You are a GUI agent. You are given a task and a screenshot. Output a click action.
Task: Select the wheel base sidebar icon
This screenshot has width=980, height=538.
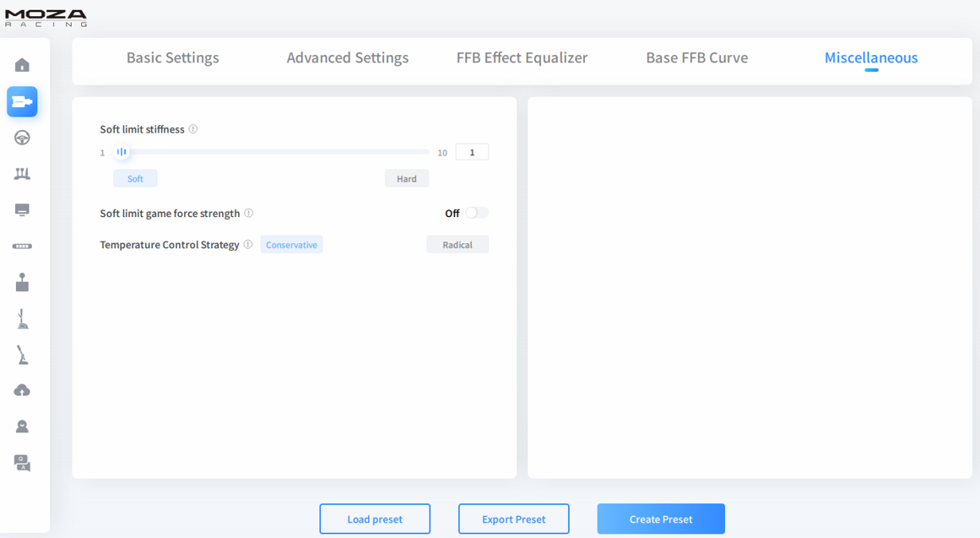22,101
